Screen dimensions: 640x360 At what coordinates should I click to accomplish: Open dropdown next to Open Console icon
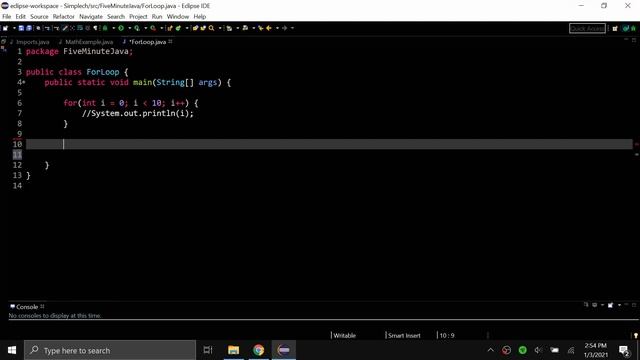[620, 305]
